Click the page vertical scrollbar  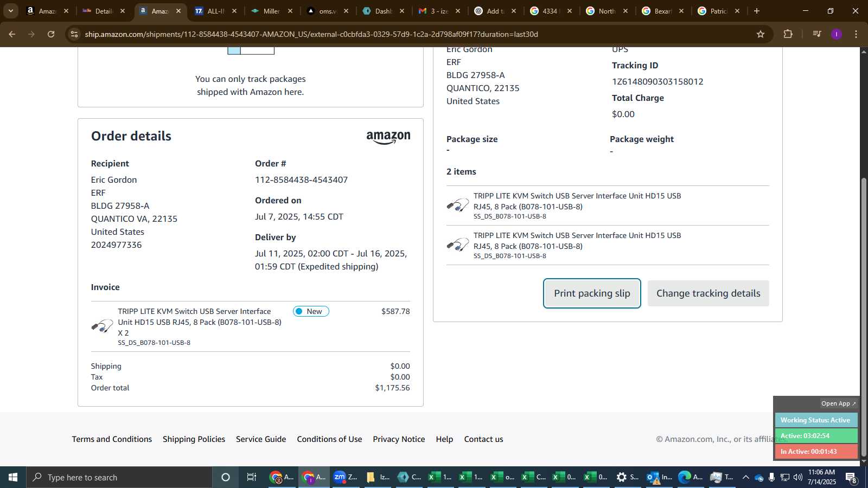(864, 317)
